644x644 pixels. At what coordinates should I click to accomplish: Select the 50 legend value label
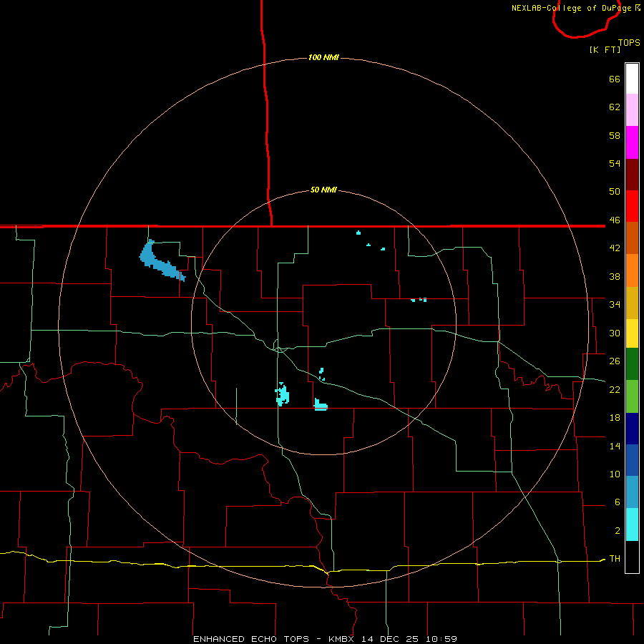(x=615, y=192)
